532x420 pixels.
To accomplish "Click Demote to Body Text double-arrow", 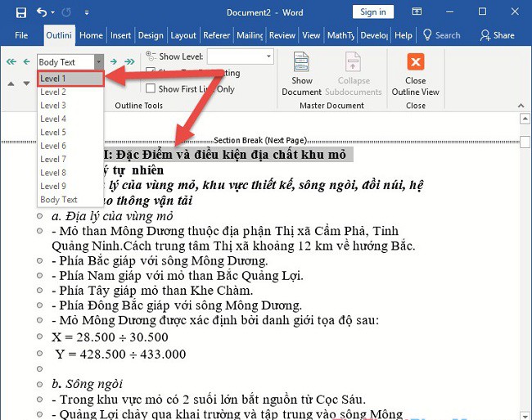I will [x=129, y=61].
